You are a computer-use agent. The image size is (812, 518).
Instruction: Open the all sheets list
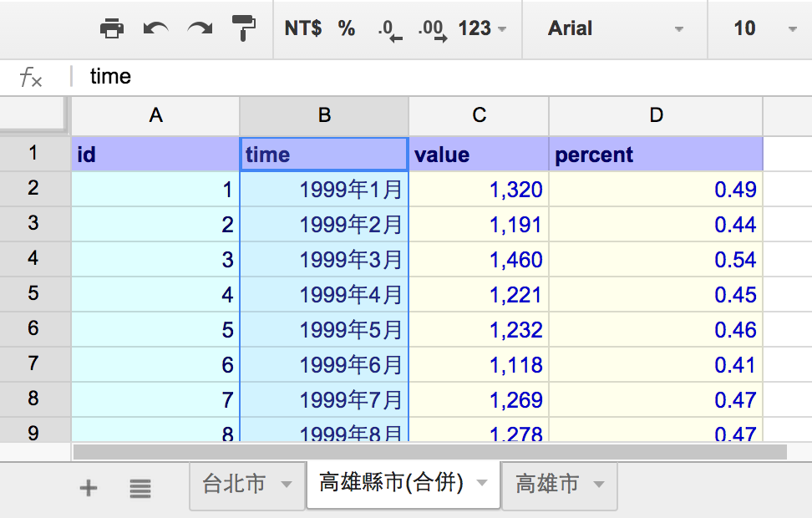[x=140, y=488]
